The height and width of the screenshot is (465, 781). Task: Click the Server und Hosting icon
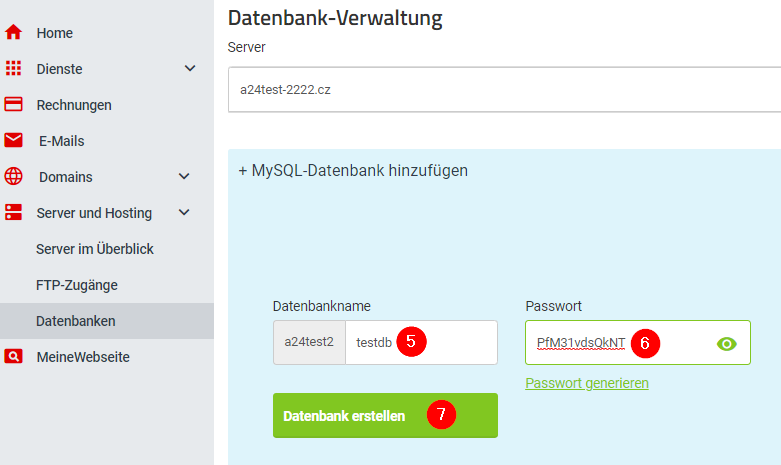point(14,213)
